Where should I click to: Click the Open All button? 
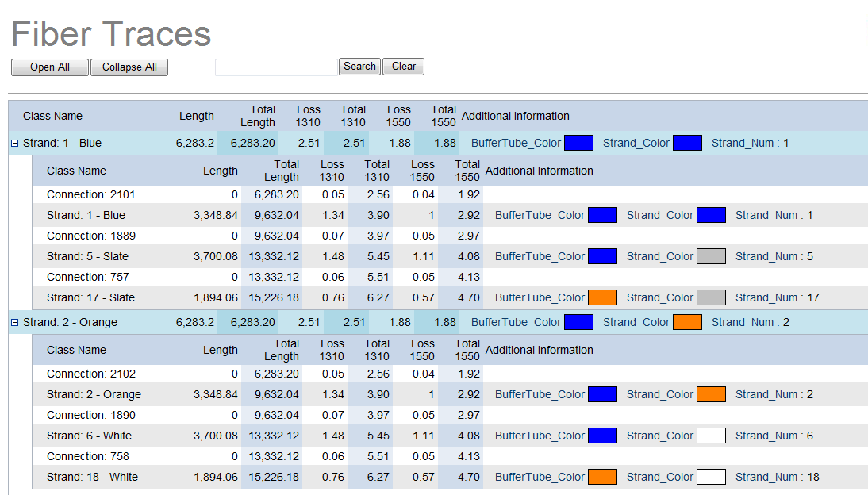click(50, 67)
